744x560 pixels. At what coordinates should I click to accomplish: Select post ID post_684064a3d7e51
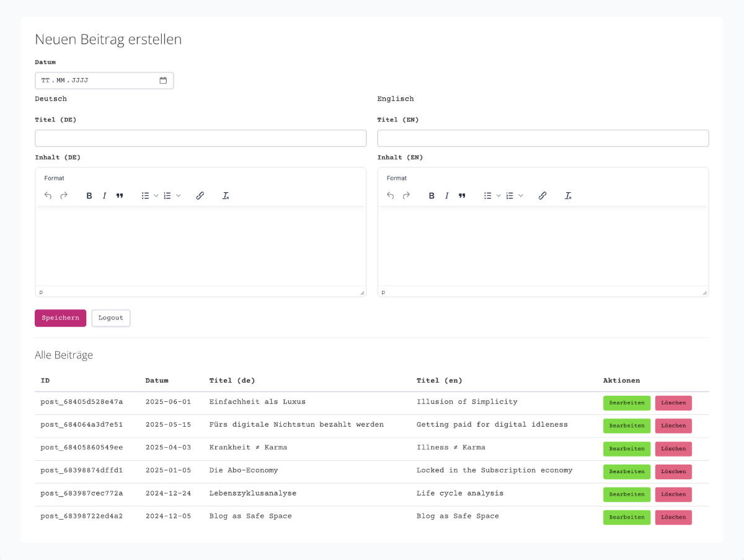(x=82, y=425)
